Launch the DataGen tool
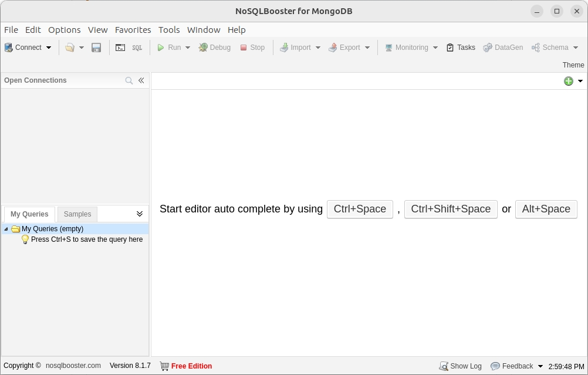 pos(503,48)
